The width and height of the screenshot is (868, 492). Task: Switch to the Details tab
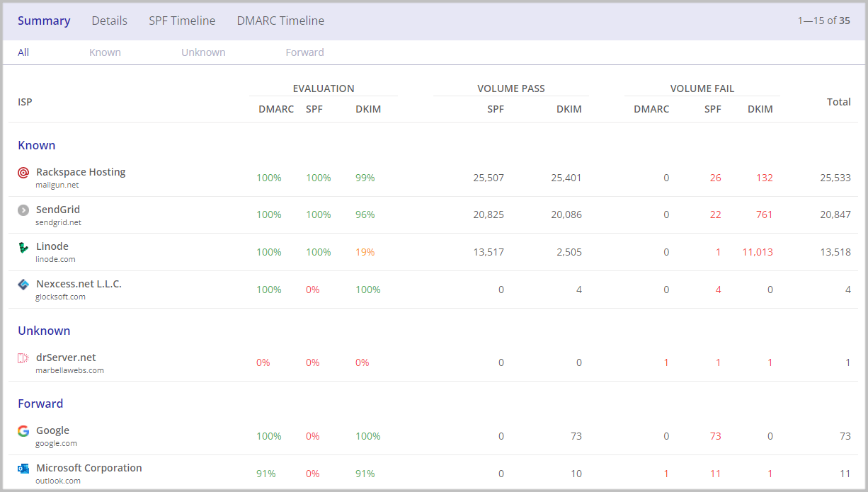coord(110,21)
